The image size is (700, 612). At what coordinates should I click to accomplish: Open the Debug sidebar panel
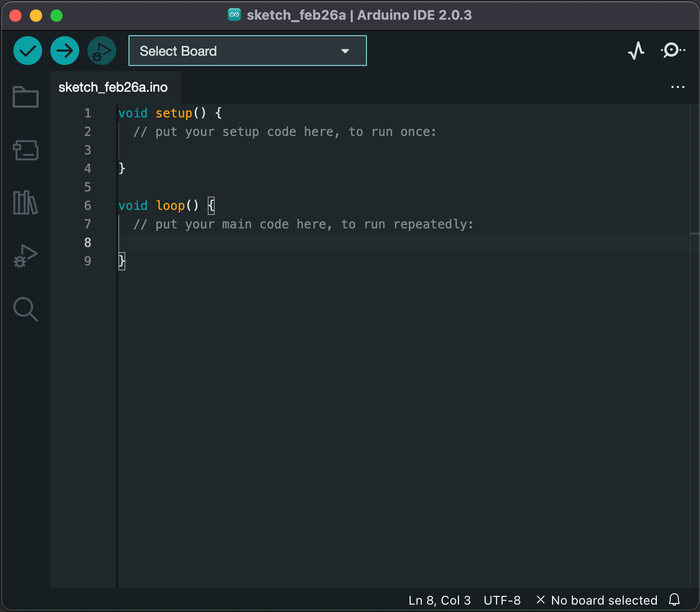(25, 256)
